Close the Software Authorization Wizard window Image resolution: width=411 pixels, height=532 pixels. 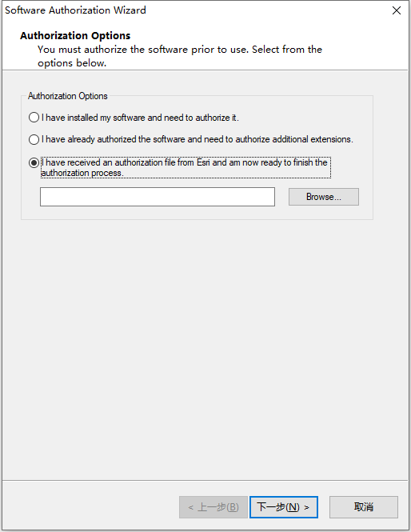coord(397,10)
